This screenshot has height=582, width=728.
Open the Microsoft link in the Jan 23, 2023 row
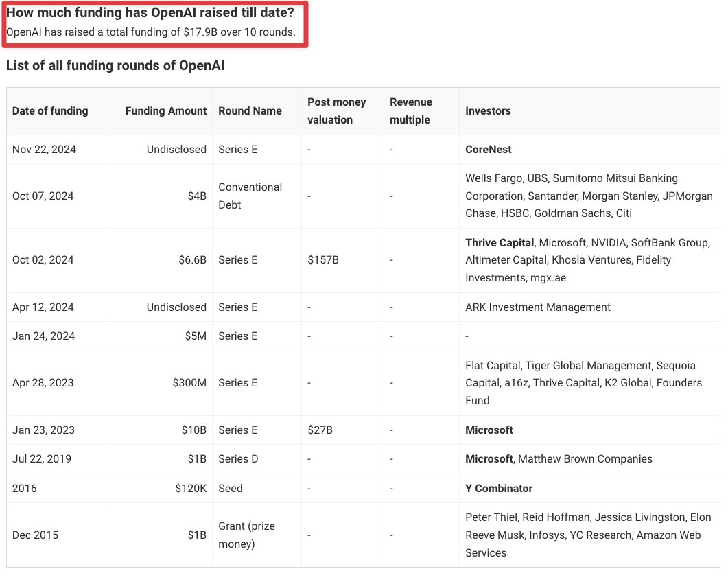pos(489,430)
